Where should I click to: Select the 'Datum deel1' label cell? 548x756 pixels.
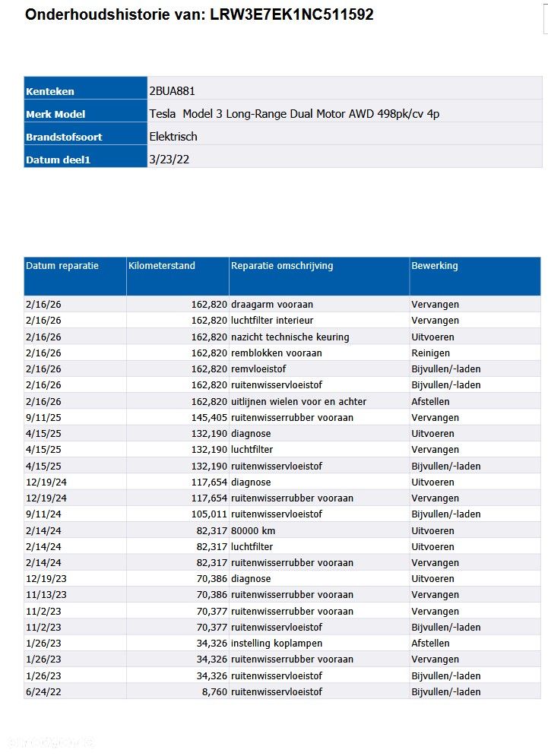point(85,157)
